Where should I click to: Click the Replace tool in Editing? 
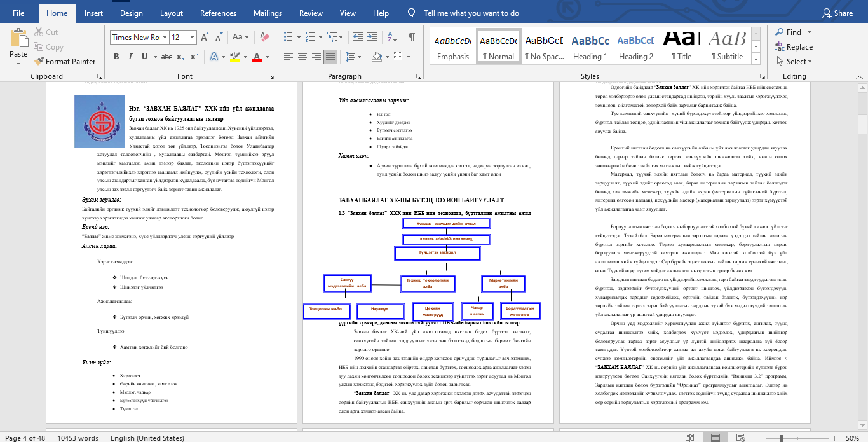click(794, 47)
